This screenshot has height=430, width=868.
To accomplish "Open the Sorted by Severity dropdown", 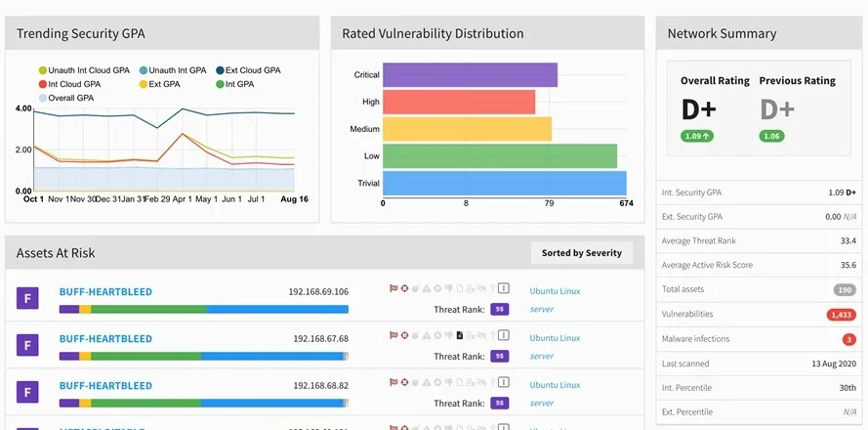I will 581,253.
